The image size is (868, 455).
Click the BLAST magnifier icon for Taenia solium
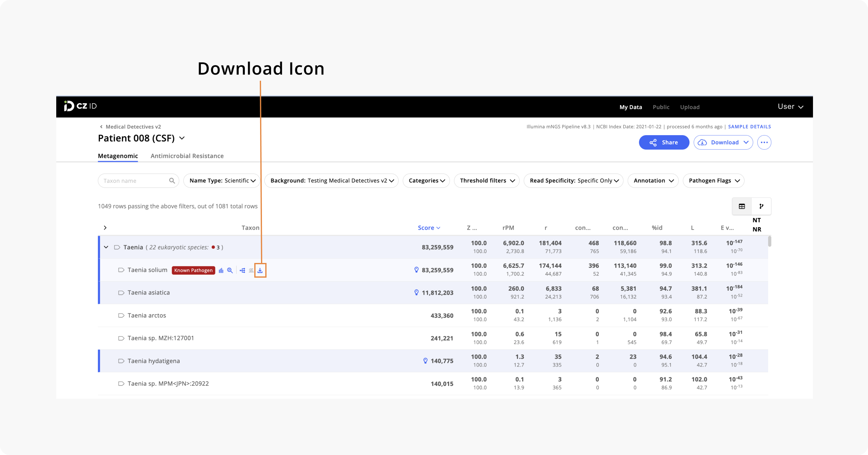[230, 270]
